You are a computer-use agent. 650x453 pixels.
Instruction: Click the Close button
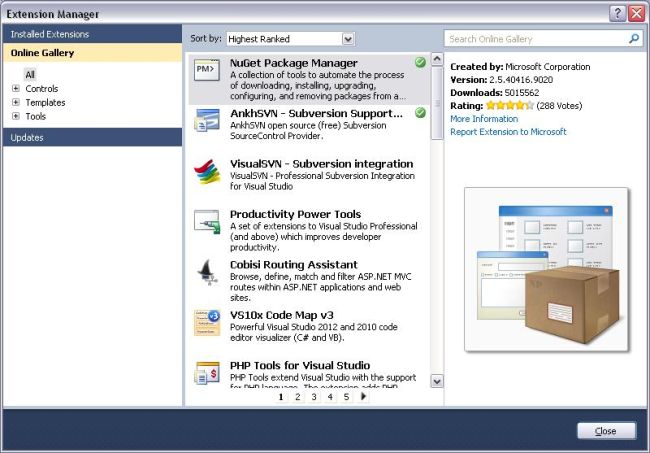point(606,431)
